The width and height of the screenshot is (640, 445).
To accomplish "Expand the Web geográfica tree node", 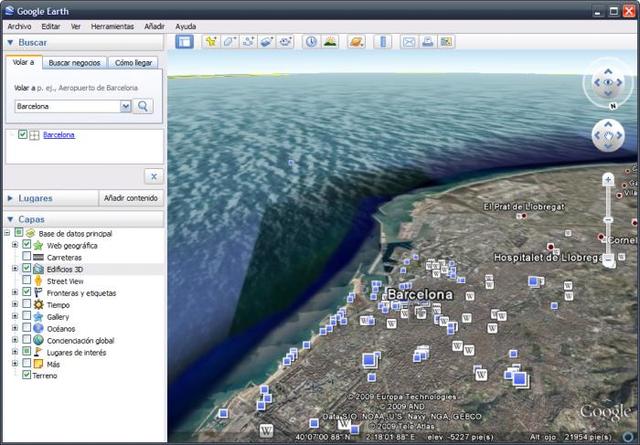I will [x=15, y=245].
